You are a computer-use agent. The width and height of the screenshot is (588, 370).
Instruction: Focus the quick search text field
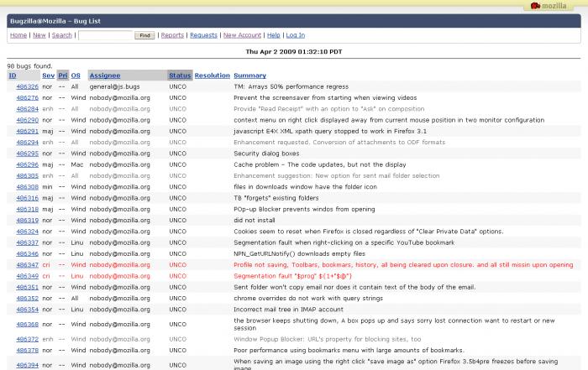[x=106, y=35]
